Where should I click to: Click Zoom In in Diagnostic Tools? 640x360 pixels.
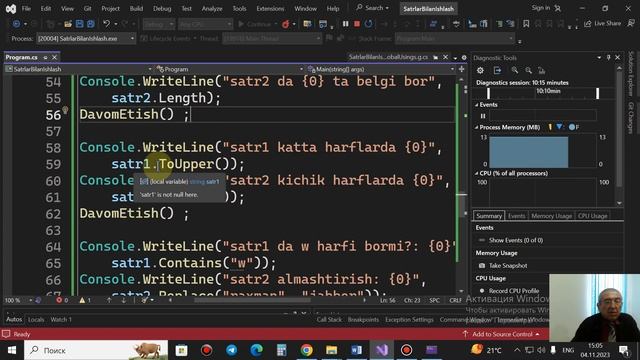[515, 71]
